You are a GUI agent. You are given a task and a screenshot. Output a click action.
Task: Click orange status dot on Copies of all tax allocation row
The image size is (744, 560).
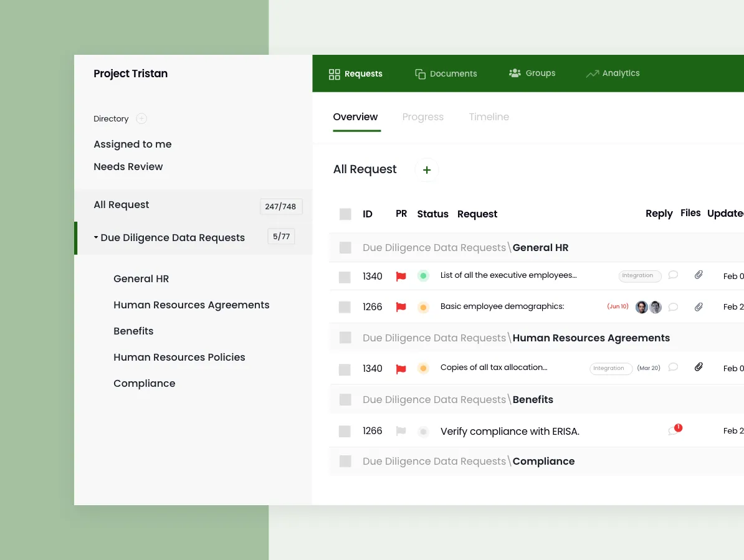(423, 368)
